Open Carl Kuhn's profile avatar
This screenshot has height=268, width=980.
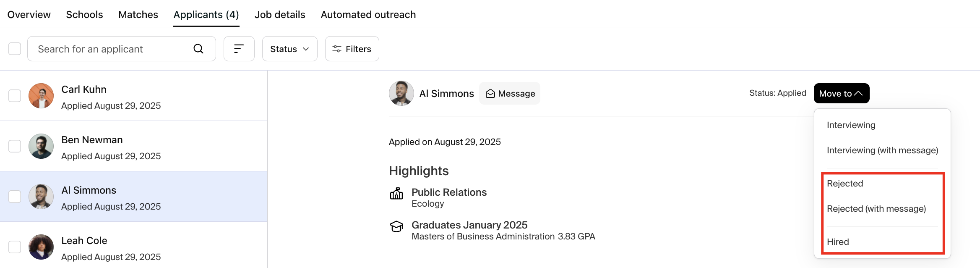coord(41,96)
